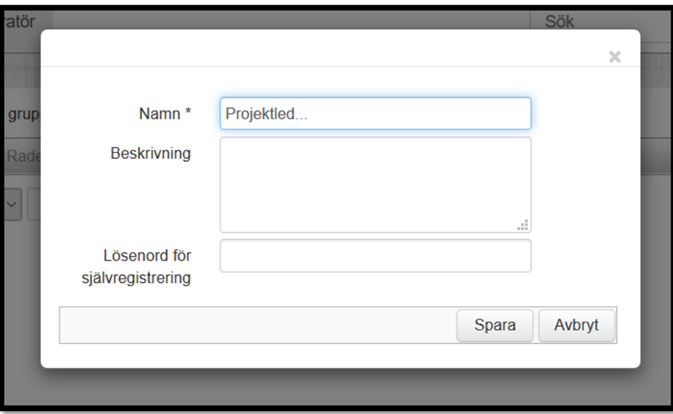
Task: Click the partially visible grup heading
Action: (x=23, y=115)
